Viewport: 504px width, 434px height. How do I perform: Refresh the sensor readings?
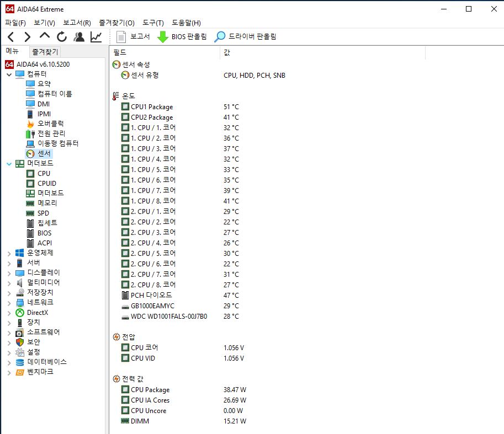point(62,37)
